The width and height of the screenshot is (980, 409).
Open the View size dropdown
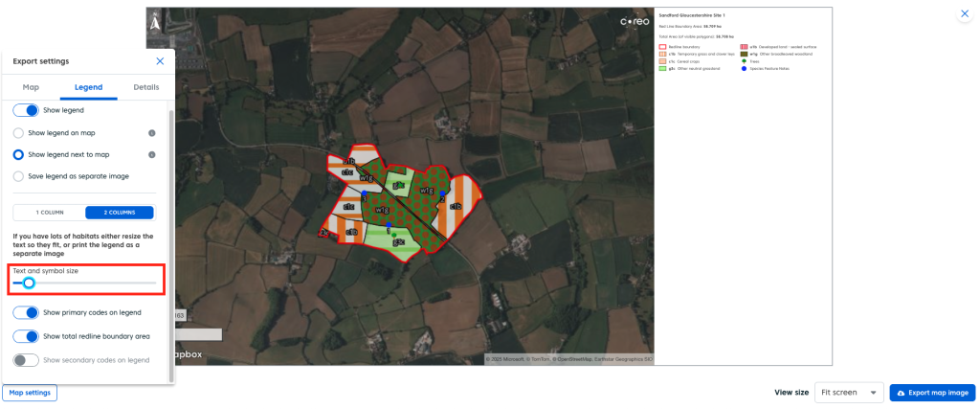click(x=848, y=393)
